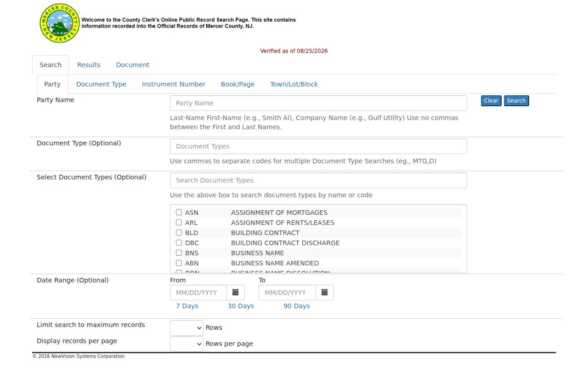Switch to the Document tab
Viewport: 588px width, 368px height.
[x=133, y=65]
